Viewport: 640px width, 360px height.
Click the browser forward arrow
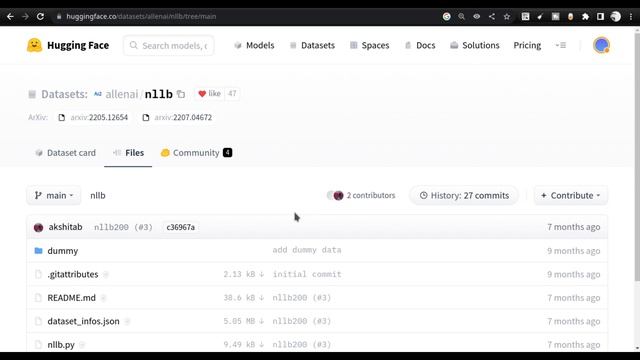click(25, 16)
